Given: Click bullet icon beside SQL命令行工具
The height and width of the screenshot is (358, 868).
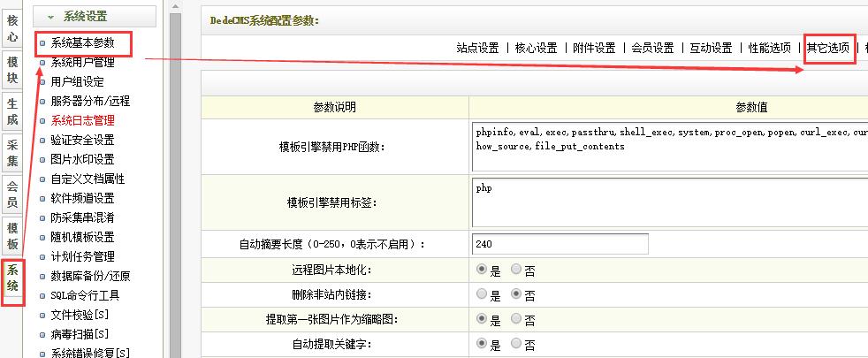Looking at the screenshot, I should tap(42, 296).
